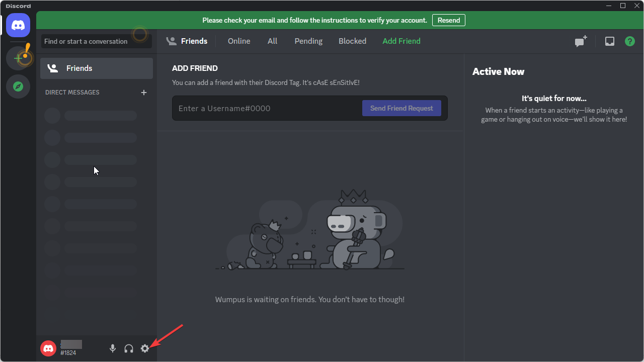Open the Blocked tab
The image size is (644, 362).
[352, 41]
